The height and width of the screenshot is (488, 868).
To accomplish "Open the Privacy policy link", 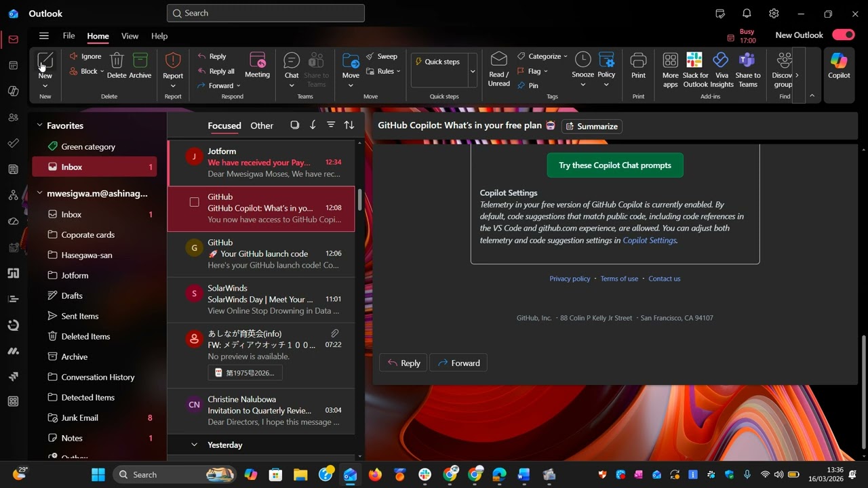I will [x=570, y=279].
